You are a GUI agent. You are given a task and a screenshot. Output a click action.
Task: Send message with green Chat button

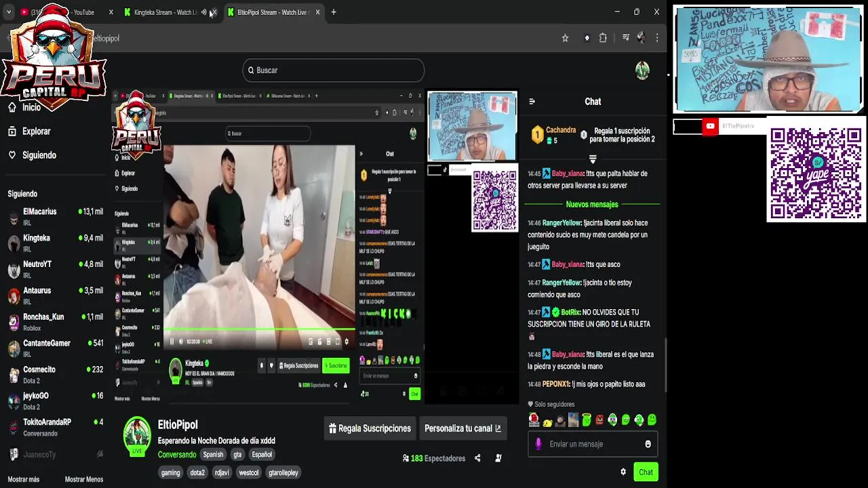[x=646, y=472]
